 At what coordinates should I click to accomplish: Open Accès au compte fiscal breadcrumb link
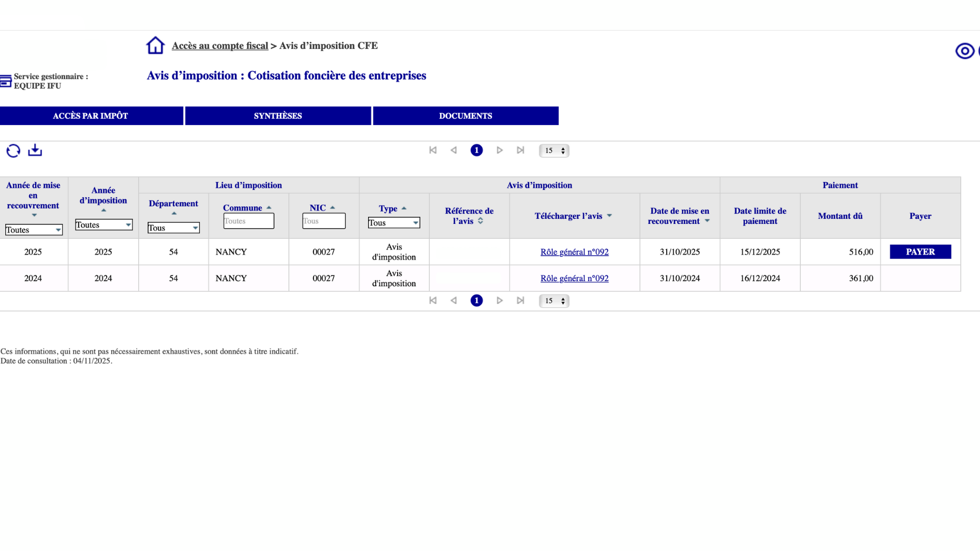click(219, 46)
